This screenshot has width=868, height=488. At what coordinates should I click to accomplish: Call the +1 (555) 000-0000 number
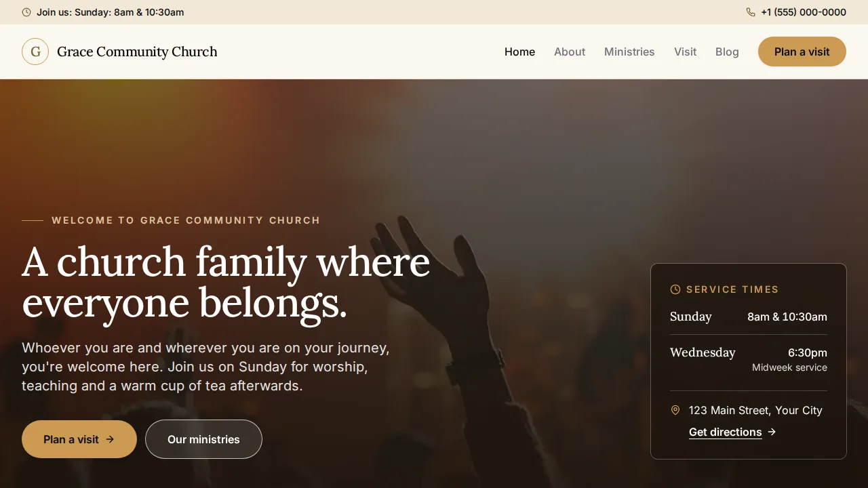(804, 12)
